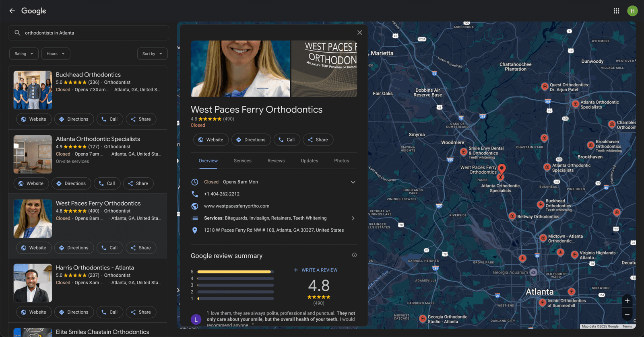Click Quest Orthodontics map pin
644x337 pixels.
click(545, 86)
